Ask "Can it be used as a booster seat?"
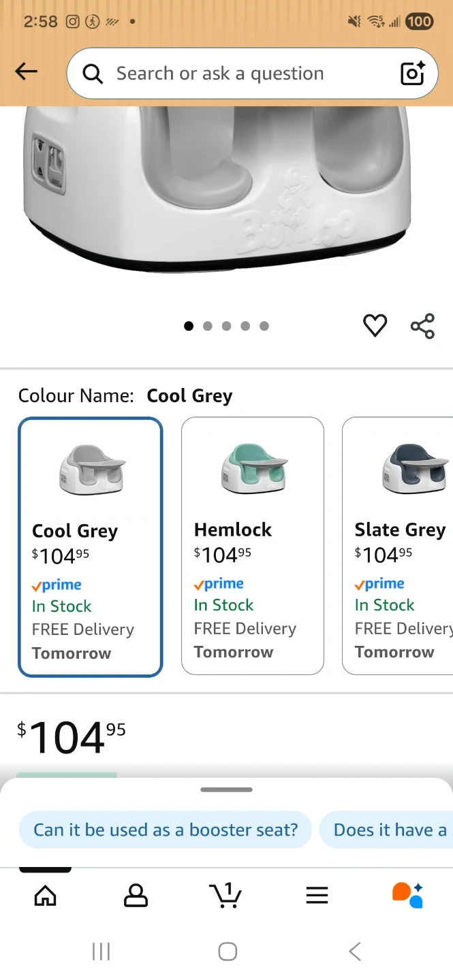453x980 pixels. [166, 830]
